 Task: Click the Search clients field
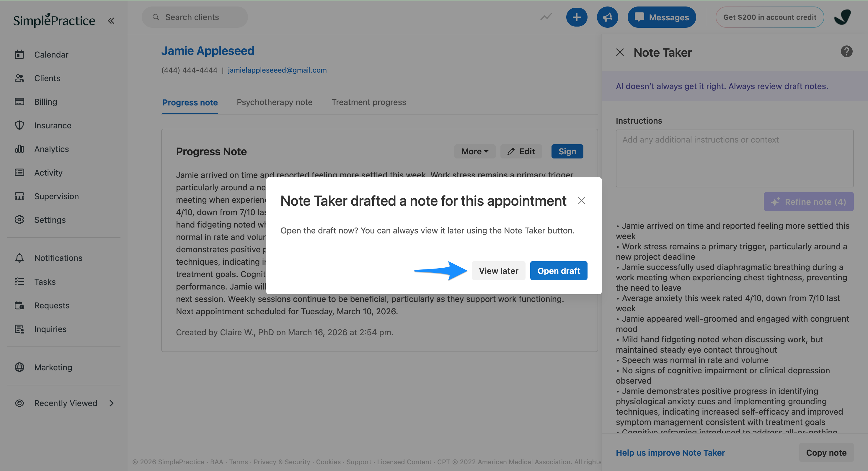(x=195, y=17)
